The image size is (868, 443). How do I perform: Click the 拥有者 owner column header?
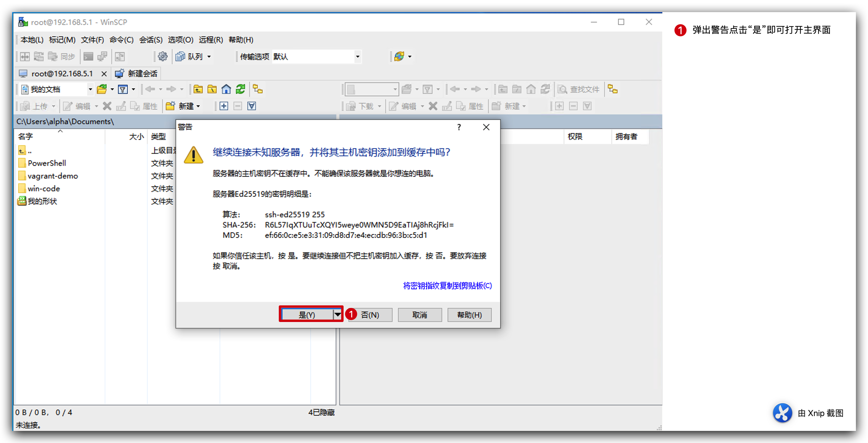coord(630,136)
